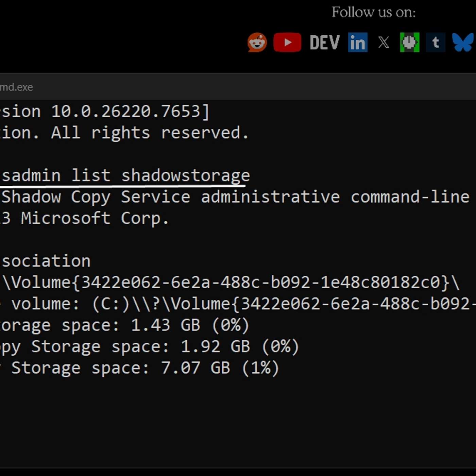Viewport: 476px width, 476px height.
Task: Open the green Mastodon icon
Action: pyautogui.click(x=409, y=42)
